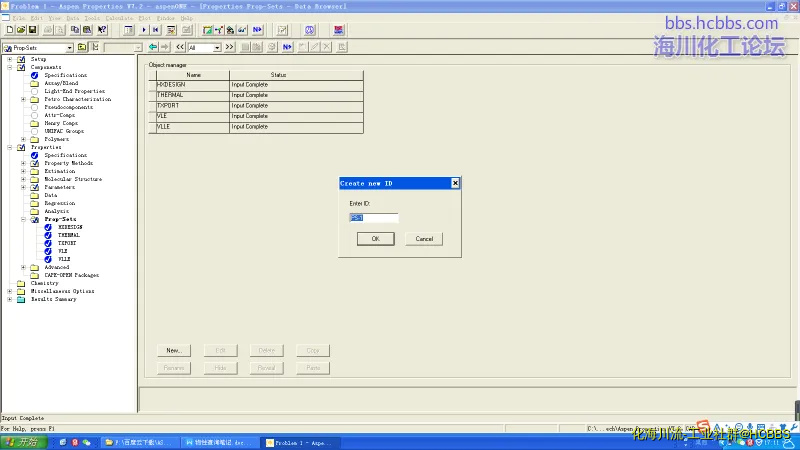Select THERMAL row in Object manager table
The width and height of the screenshot is (800, 450).
(256, 95)
